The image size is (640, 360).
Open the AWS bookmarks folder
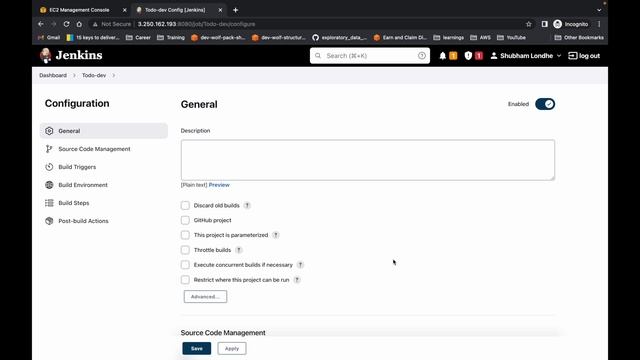[x=480, y=38]
